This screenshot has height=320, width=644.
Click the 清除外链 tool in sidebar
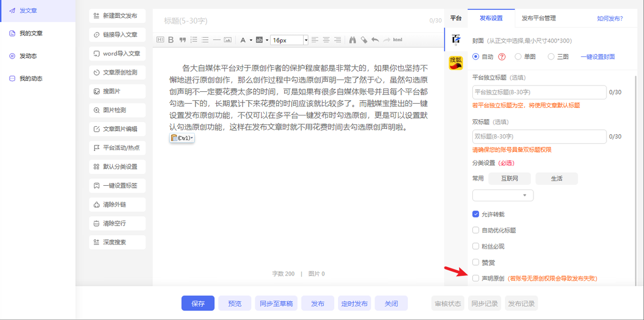tap(117, 205)
